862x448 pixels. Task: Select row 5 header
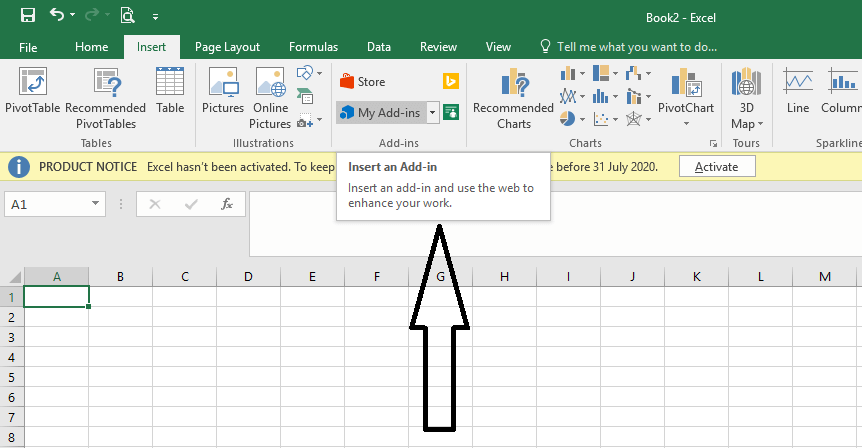[12, 378]
